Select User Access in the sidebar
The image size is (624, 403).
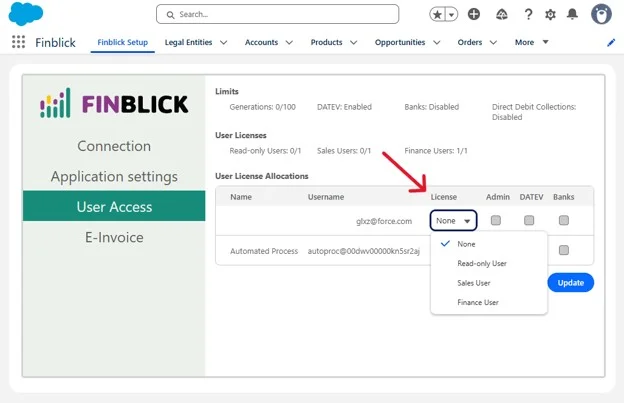[x=114, y=206]
